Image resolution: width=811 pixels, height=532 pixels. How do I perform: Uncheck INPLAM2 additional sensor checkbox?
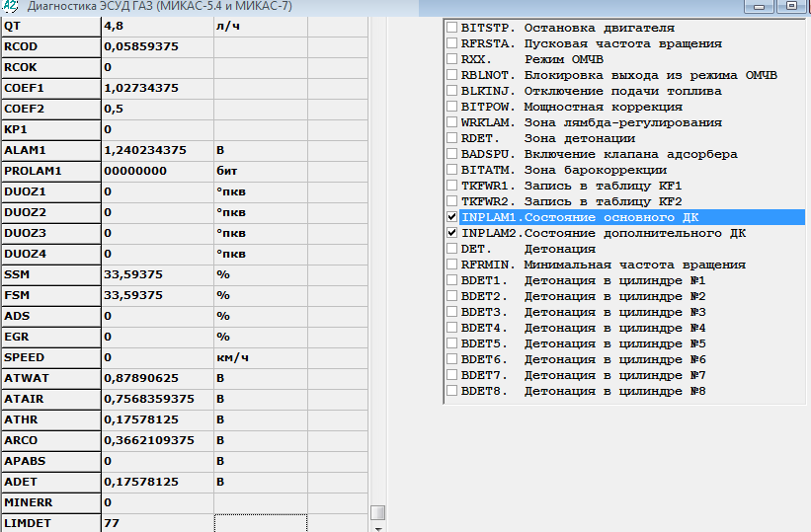[x=452, y=233]
